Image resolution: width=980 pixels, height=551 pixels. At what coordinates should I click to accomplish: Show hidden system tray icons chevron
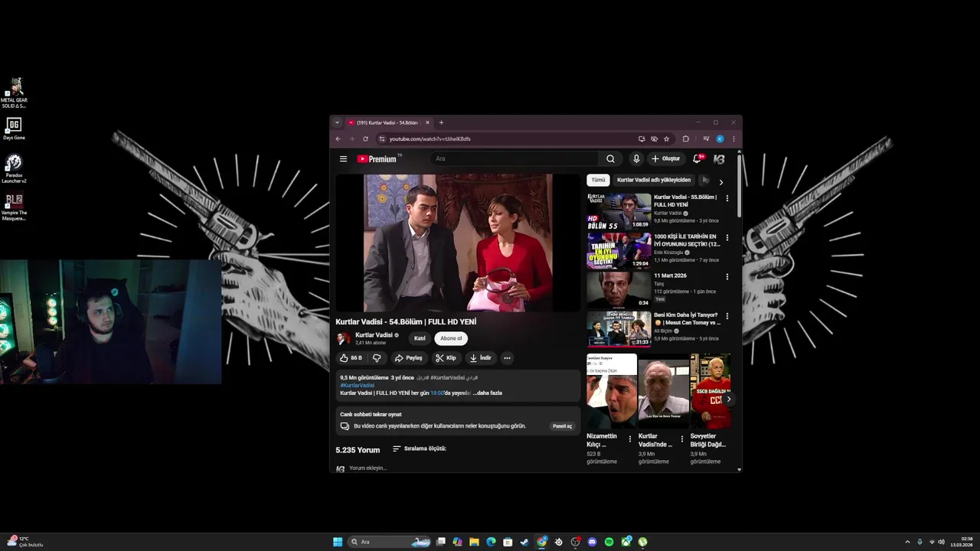point(907,542)
